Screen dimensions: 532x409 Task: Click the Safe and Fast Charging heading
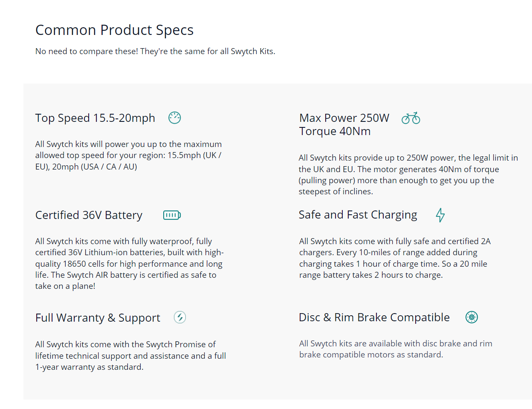[x=358, y=215]
